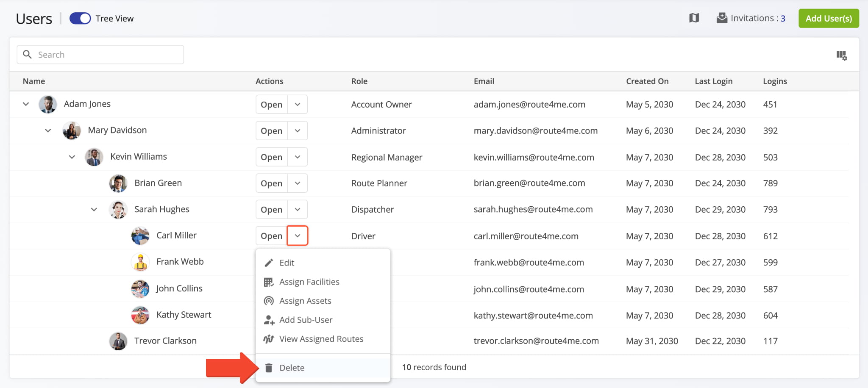Collapse the Adam Jones tree node
Image resolution: width=868 pixels, height=388 pixels.
tap(26, 104)
